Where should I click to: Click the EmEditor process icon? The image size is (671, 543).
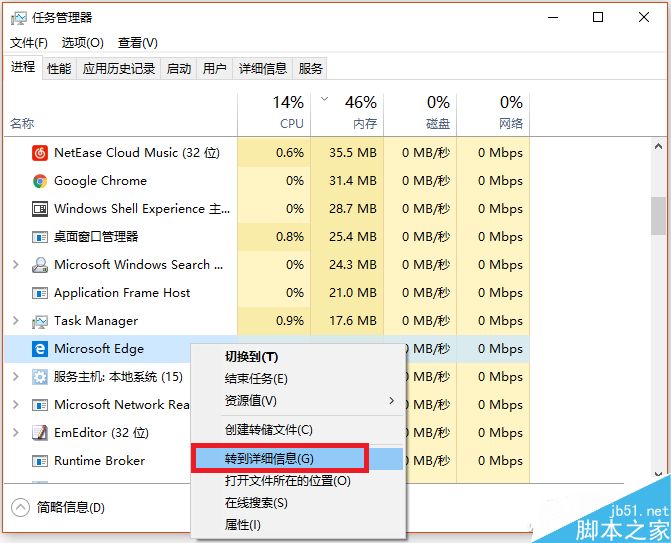click(40, 433)
